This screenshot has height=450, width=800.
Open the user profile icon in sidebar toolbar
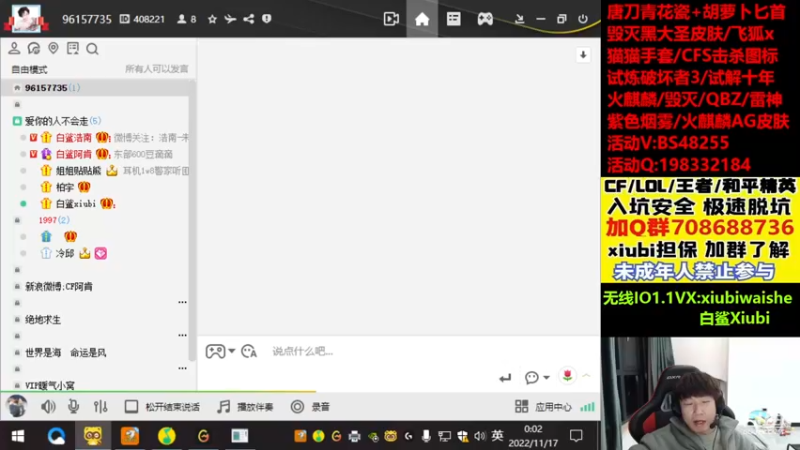14,48
